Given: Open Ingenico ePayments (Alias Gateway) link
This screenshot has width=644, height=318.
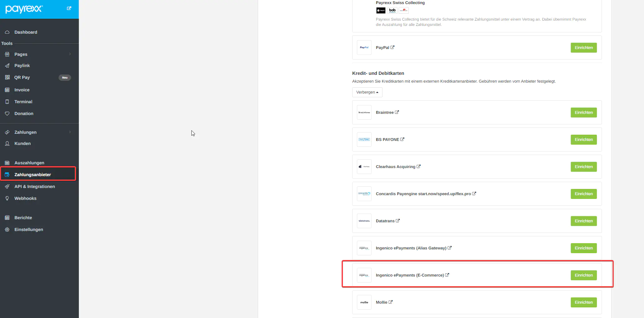Looking at the screenshot, I should (411, 248).
